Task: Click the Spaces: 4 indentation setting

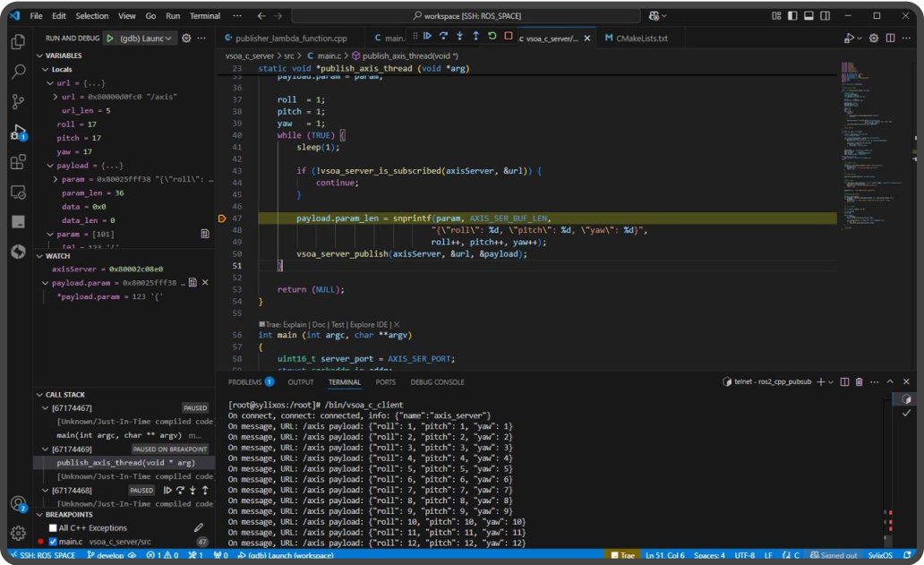Action: click(709, 555)
